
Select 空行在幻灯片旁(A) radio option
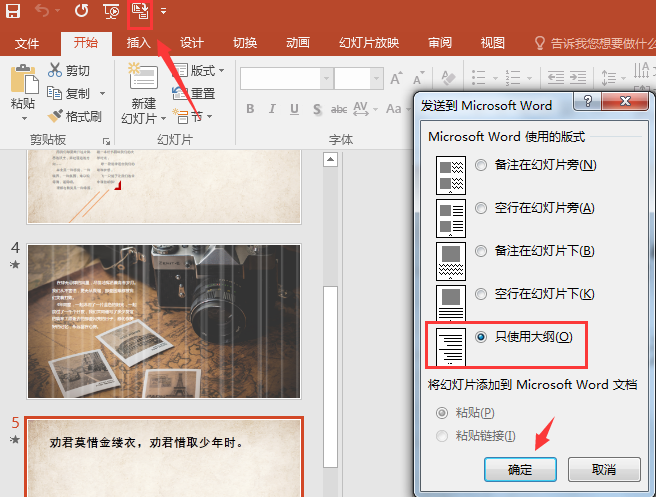pos(481,208)
